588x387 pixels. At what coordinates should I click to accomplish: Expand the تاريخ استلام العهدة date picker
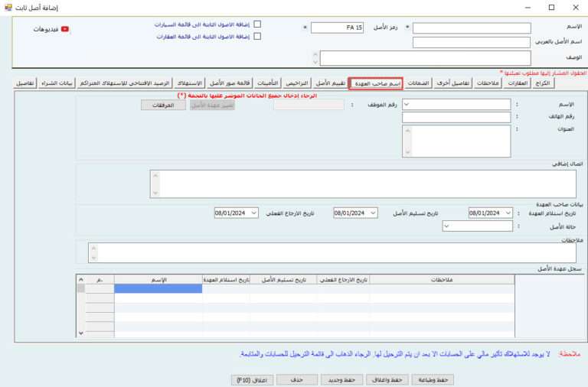pyautogui.click(x=506, y=213)
